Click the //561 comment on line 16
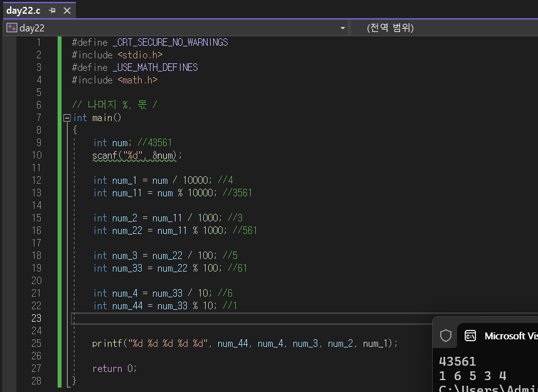The height and width of the screenshot is (392, 538). tap(245, 230)
